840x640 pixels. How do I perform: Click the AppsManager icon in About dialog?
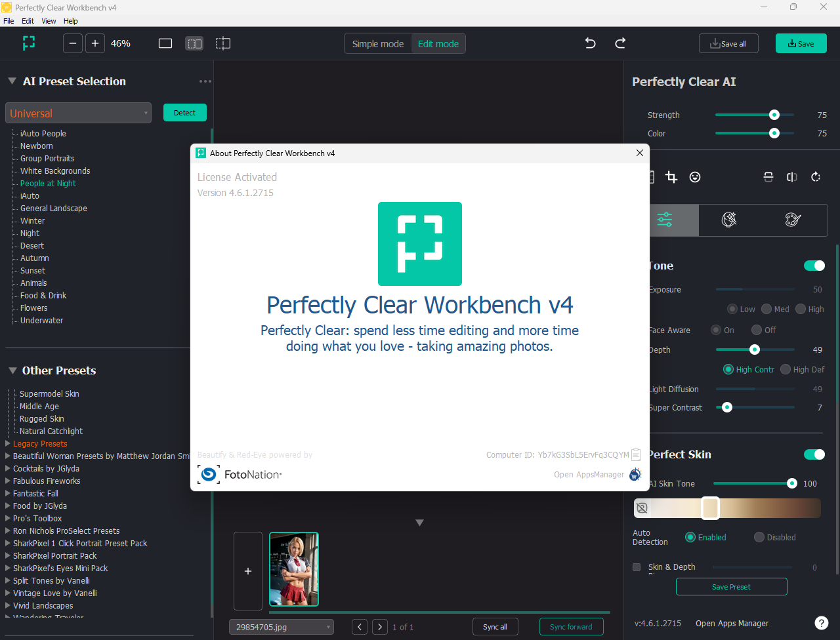tap(635, 474)
